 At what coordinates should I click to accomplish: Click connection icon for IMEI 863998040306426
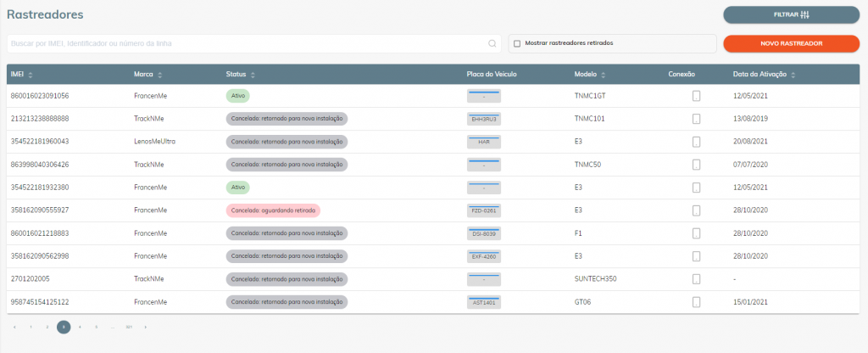[x=696, y=165]
